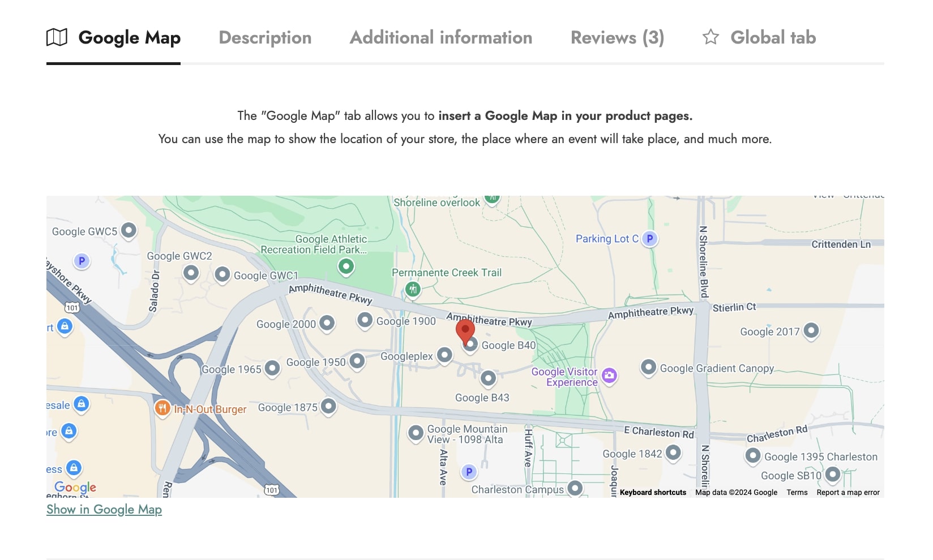Click the Google Athletic Recreation Field Park marker
The width and height of the screenshot is (933, 560).
[x=346, y=266]
